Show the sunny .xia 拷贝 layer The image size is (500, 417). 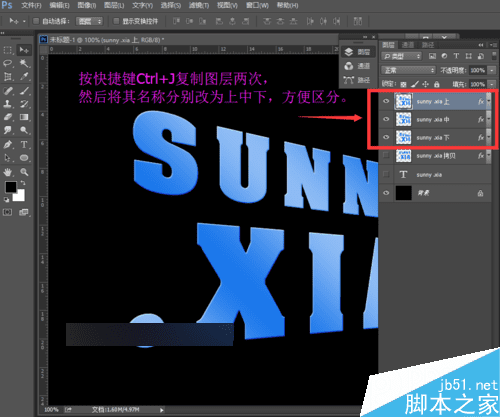click(386, 156)
